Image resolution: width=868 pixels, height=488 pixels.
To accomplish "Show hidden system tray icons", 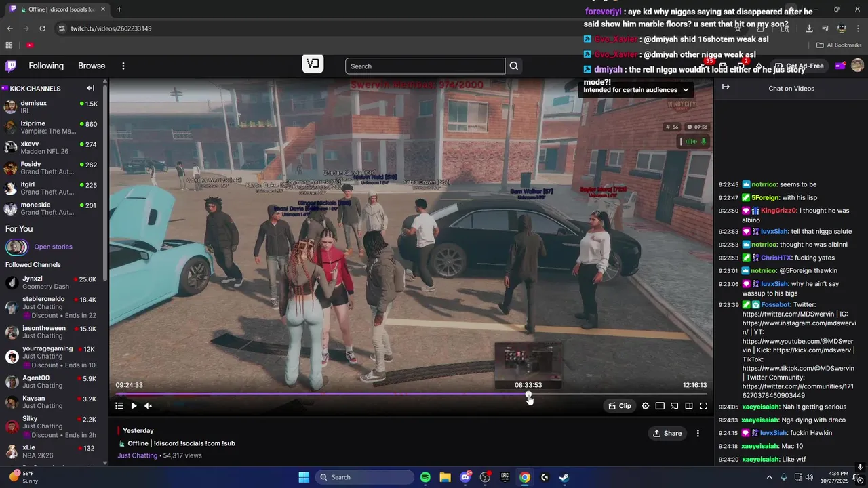I will pos(769,477).
